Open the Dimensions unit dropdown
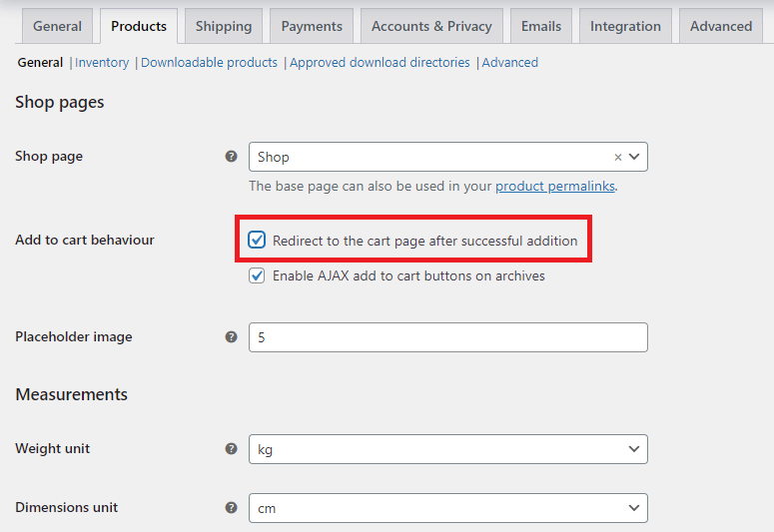774x532 pixels. tap(447, 508)
